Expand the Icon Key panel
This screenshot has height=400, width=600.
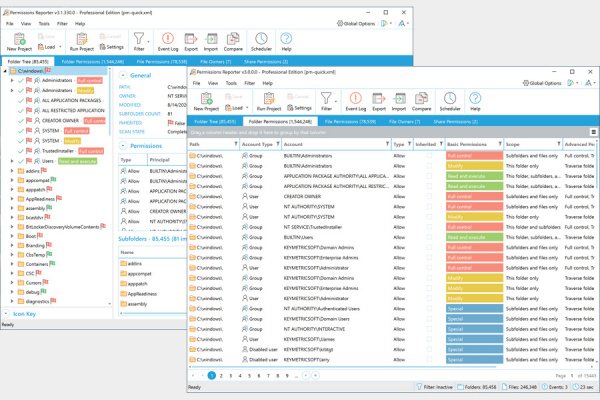(x=7, y=314)
